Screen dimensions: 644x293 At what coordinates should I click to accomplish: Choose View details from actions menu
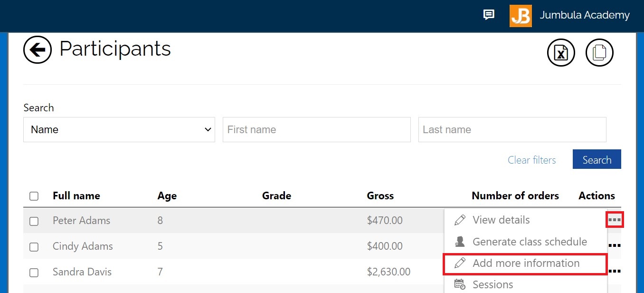click(501, 220)
